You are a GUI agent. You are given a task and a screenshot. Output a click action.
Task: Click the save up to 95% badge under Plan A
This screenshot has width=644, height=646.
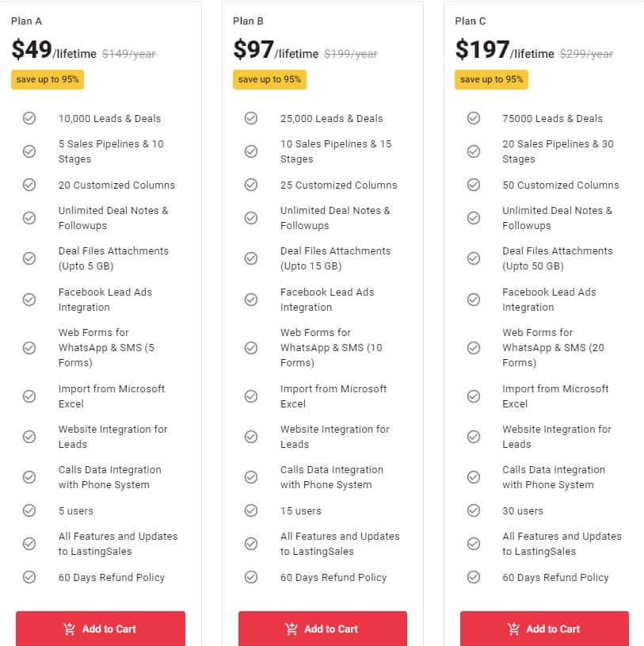click(47, 79)
